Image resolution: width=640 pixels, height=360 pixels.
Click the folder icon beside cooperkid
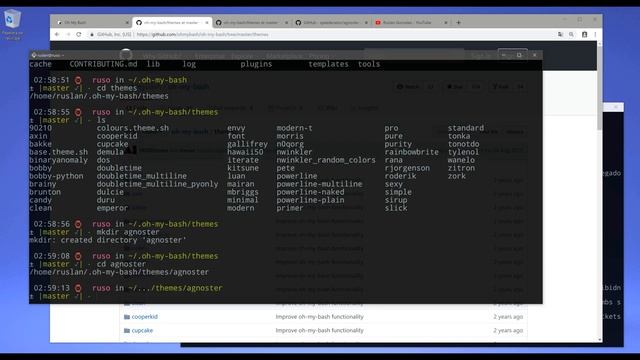coord(127,317)
